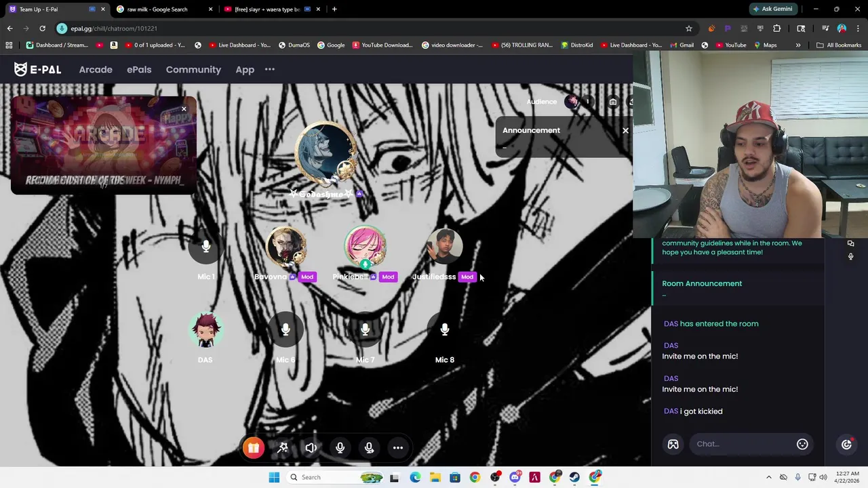Take the Mic 7 seat
The width and height of the screenshot is (868, 488).
coord(365,330)
